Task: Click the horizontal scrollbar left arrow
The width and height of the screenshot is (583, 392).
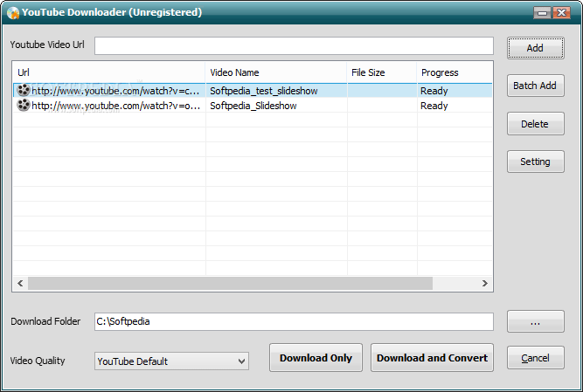Action: pyautogui.click(x=20, y=283)
